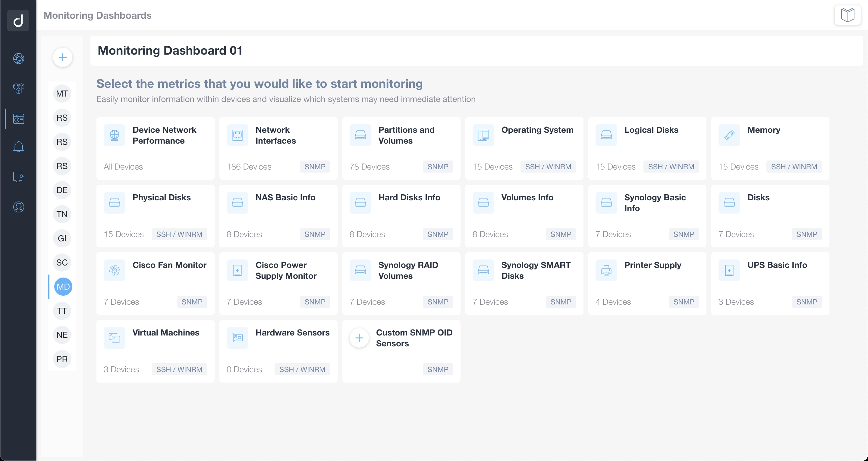
Task: Click the Synology SMART Disks icon
Action: [483, 270]
